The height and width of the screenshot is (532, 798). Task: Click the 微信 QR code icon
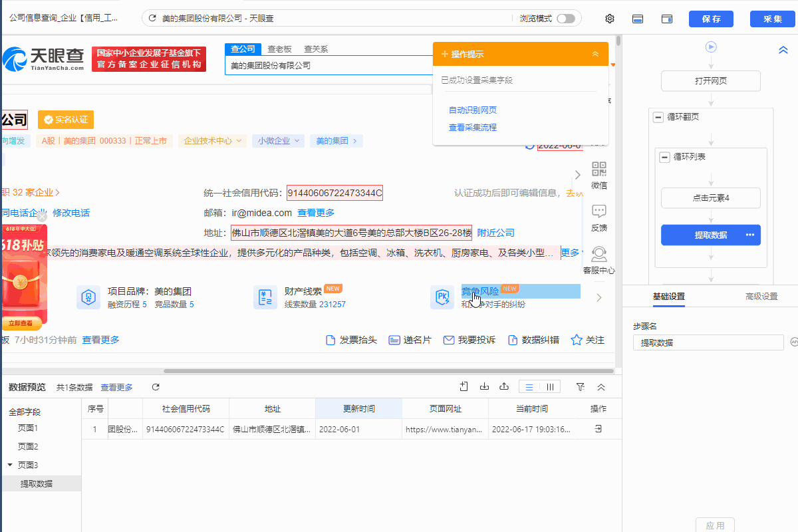pos(599,169)
